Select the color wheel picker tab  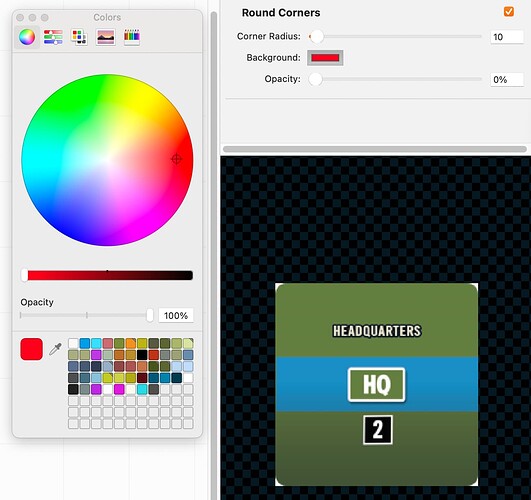(x=27, y=37)
